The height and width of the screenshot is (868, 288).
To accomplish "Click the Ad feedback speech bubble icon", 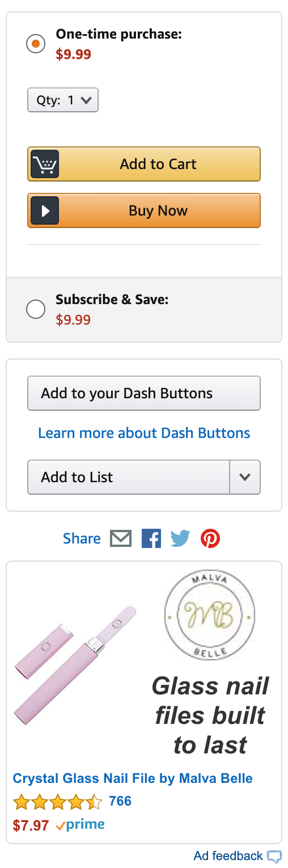I will 274,856.
